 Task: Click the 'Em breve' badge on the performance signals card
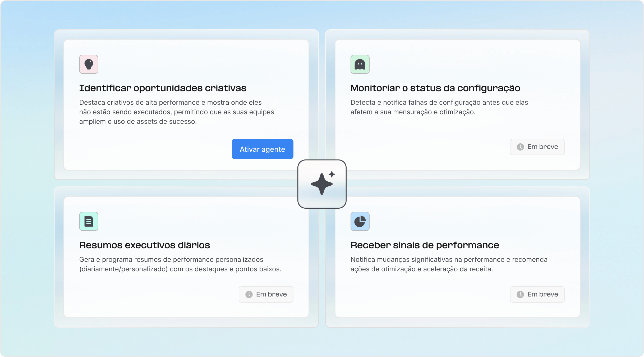(x=537, y=294)
